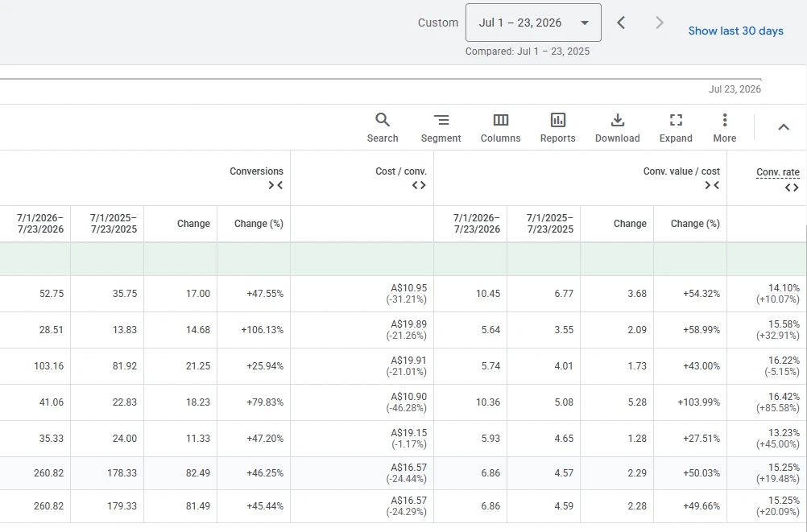807x532 pixels.
Task: Sort by Conversions column header
Action: [x=256, y=171]
